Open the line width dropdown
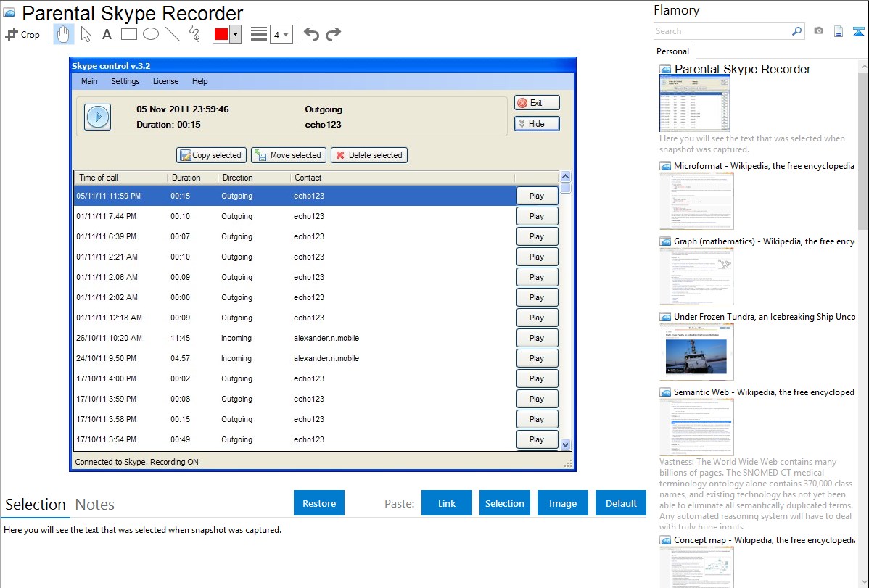869x588 pixels. coord(281,34)
